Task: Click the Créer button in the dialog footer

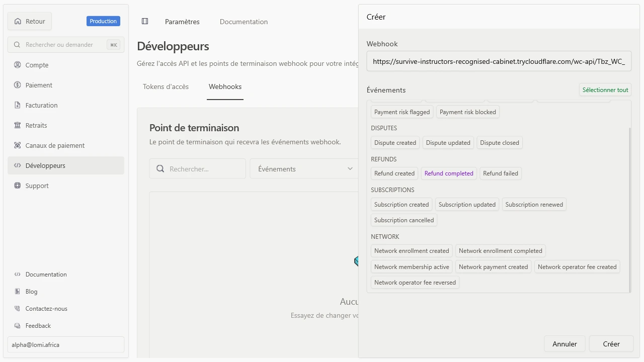Action: 611,344
